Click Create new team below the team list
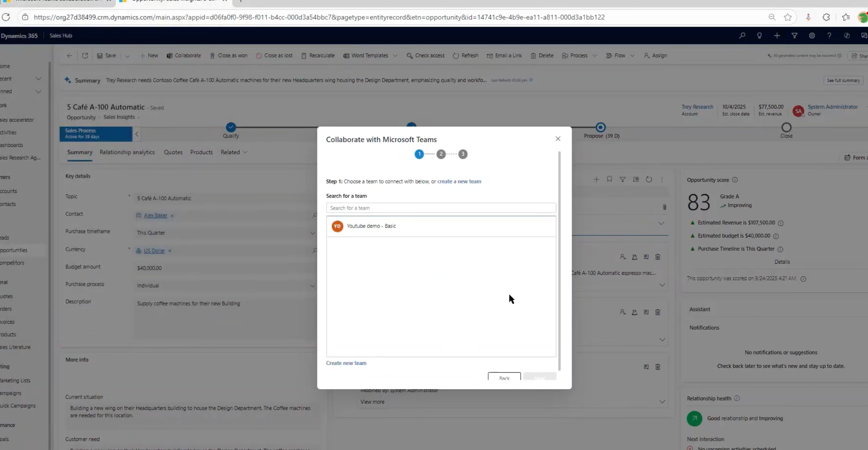The width and height of the screenshot is (868, 450). pyautogui.click(x=346, y=363)
